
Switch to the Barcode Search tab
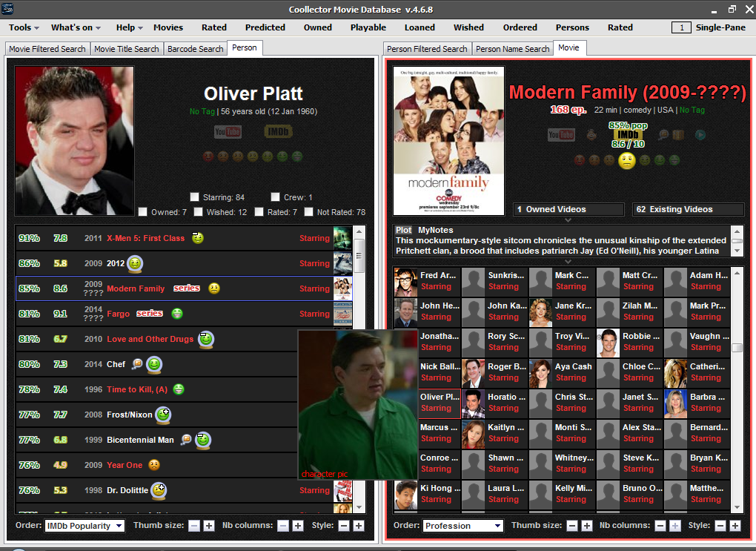pos(195,49)
